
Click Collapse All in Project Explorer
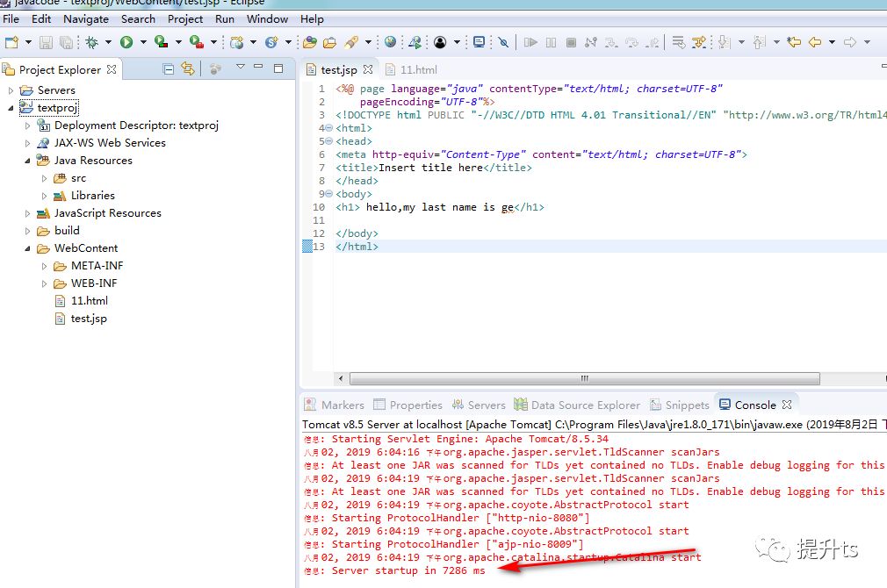coord(168,69)
